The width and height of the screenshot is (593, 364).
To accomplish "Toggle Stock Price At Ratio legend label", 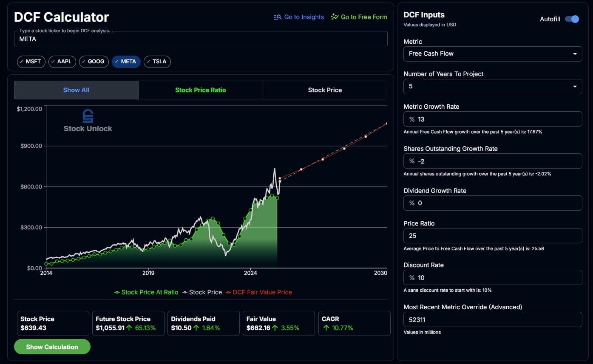I will tap(150, 292).
